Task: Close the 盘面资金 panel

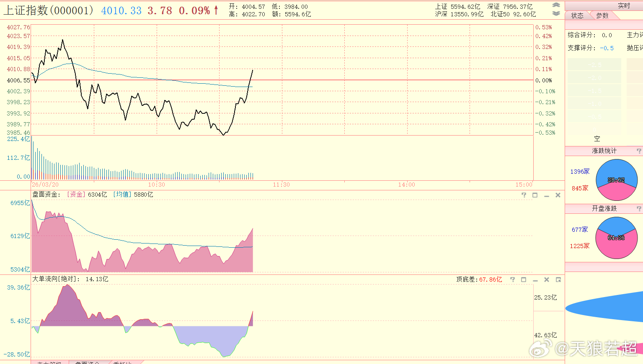Action: pos(558,195)
